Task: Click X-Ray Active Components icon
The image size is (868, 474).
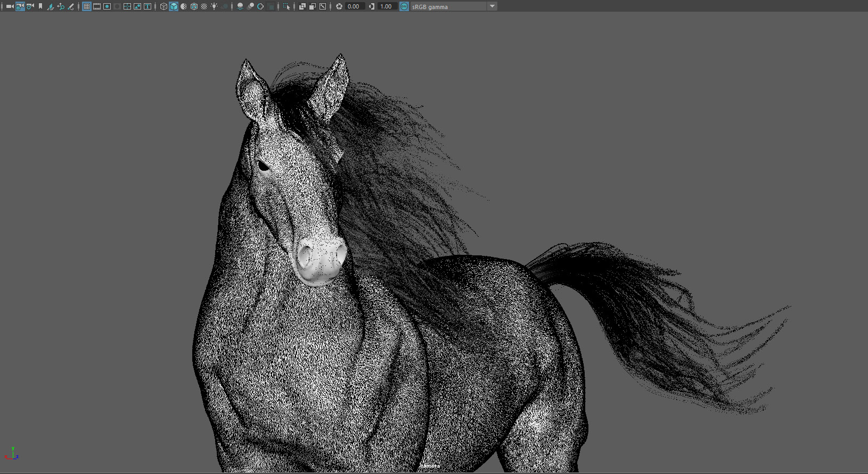Action: 313,6
